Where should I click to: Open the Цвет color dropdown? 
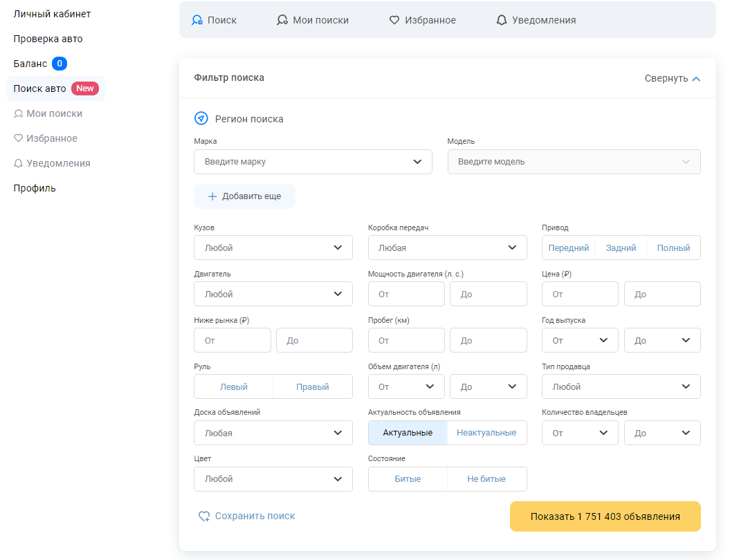(x=273, y=479)
